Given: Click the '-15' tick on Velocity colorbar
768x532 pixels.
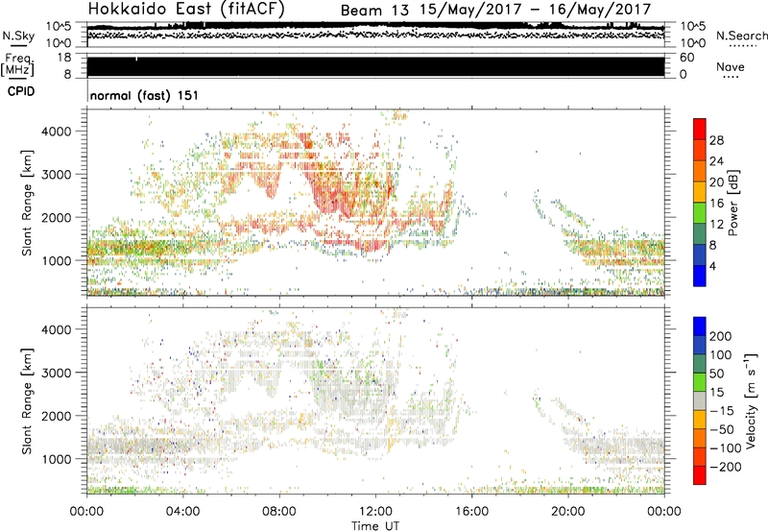Looking at the screenshot, I should tap(722, 411).
